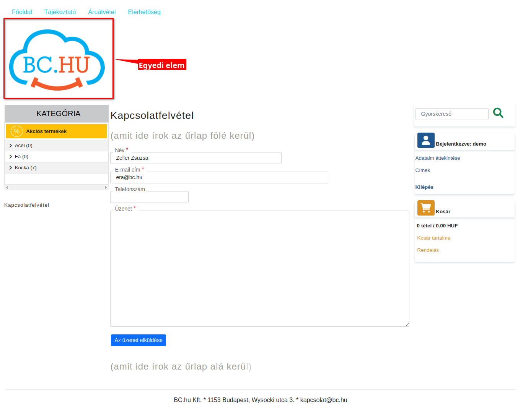This screenshot has width=523, height=420.
Task: Open Kosár tartalma link
Action: (433, 238)
